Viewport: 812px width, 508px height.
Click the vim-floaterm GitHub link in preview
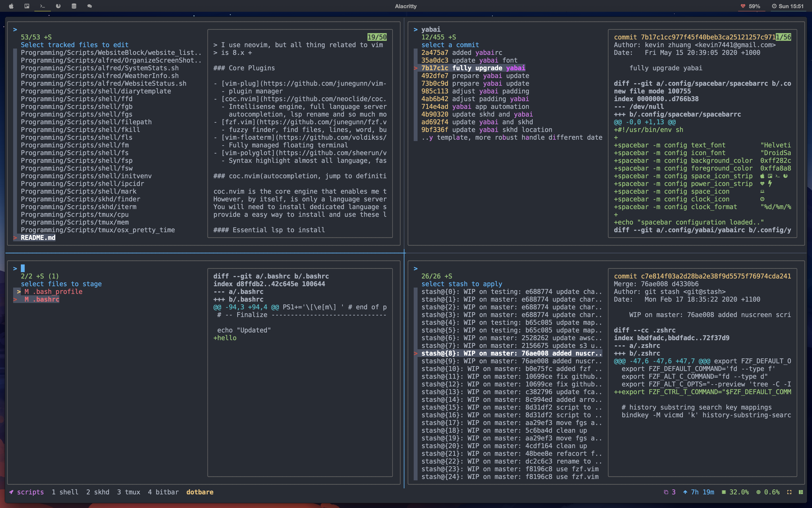(x=304, y=137)
